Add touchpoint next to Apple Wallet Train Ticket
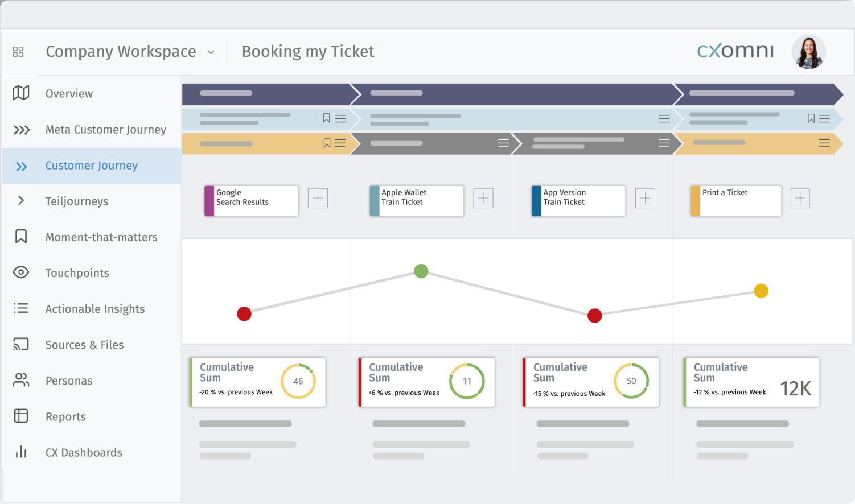The height and width of the screenshot is (504, 855). [x=483, y=198]
